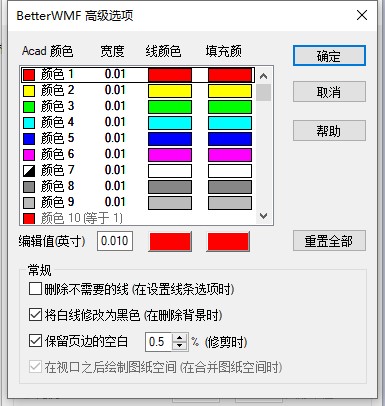Close the BetterWMF 高级选项 dialog
This screenshot has height=406, width=385.
tap(362, 15)
